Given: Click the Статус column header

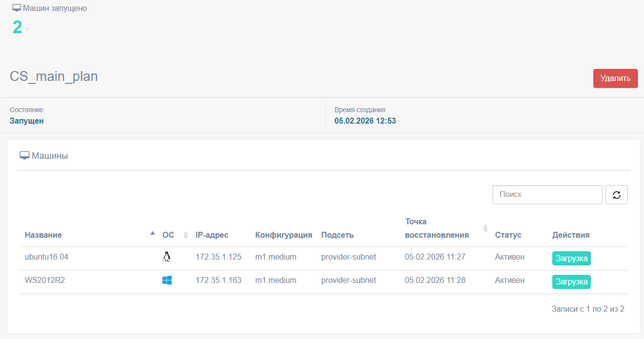Looking at the screenshot, I should point(508,235).
